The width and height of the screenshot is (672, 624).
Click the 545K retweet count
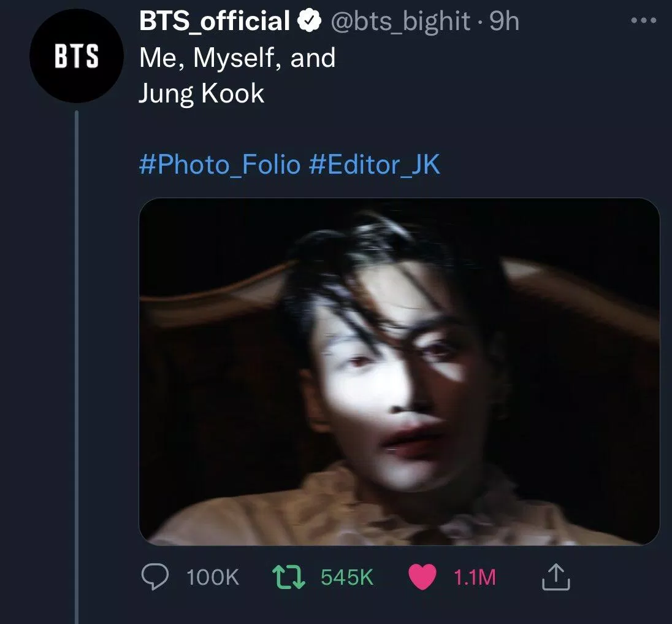(347, 577)
